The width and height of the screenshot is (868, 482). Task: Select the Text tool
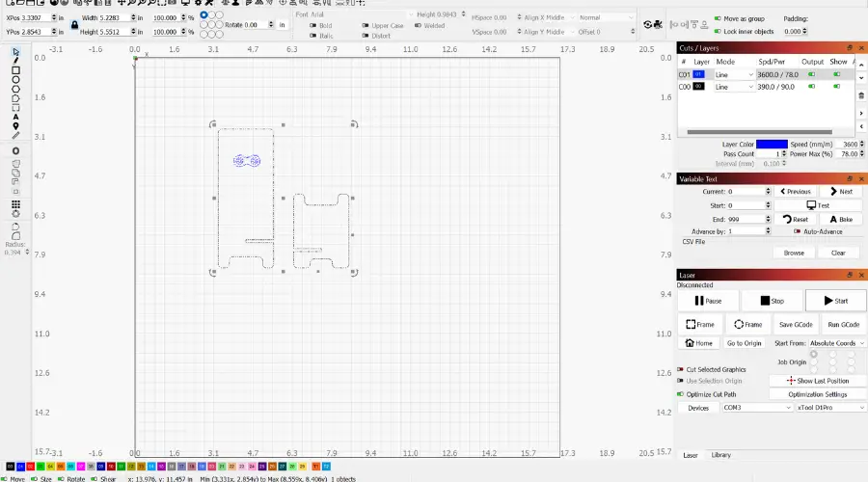(15, 118)
